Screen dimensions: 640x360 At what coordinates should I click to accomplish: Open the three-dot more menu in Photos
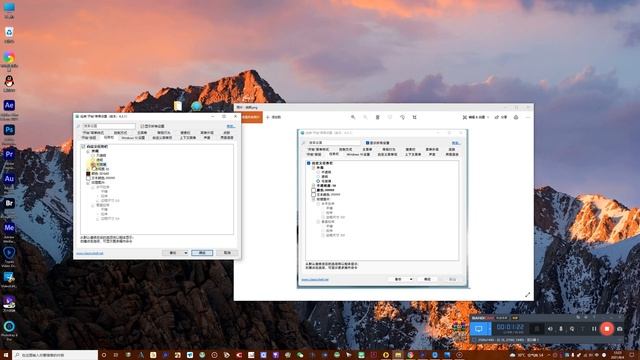pos(528,117)
